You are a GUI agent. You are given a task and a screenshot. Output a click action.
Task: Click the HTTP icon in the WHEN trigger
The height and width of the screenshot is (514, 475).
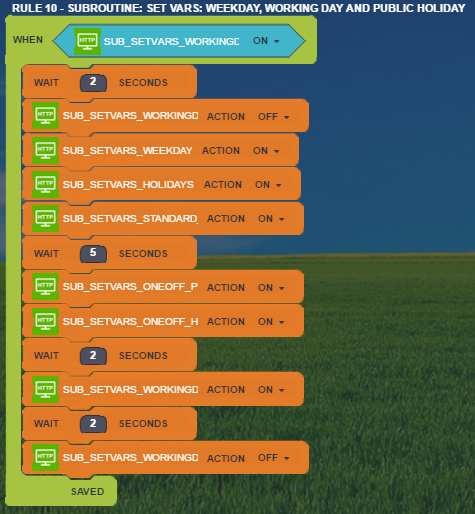(x=87, y=41)
